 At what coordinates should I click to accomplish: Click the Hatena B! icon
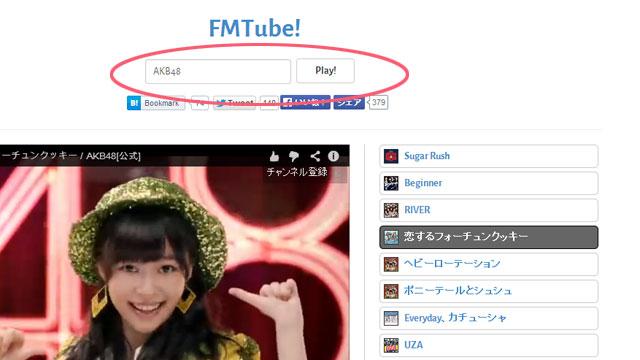coord(133,103)
